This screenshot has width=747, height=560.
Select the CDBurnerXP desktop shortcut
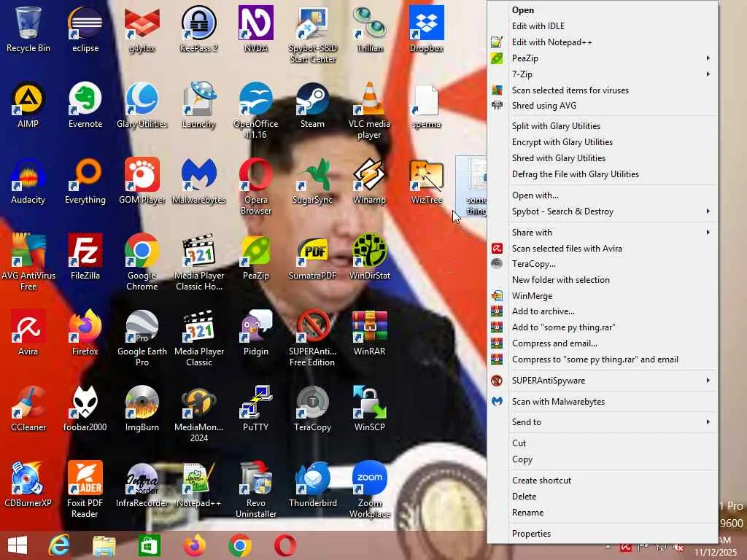[28, 484]
